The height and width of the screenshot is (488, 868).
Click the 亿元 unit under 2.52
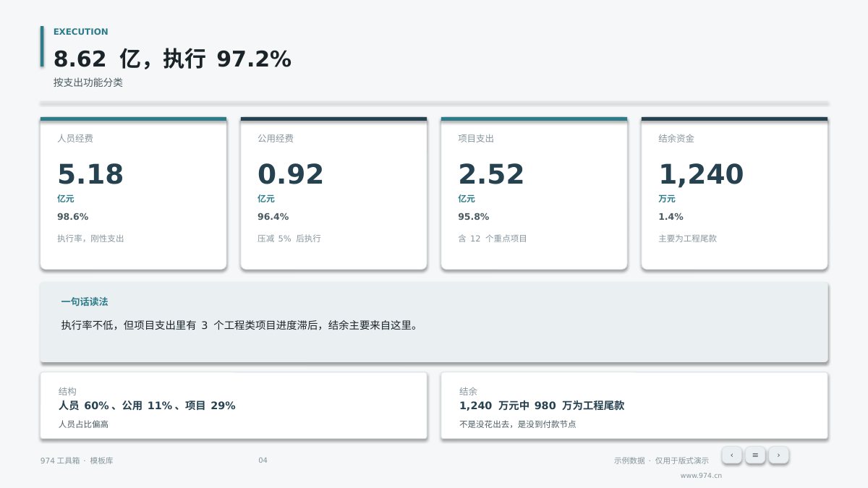pyautogui.click(x=466, y=199)
